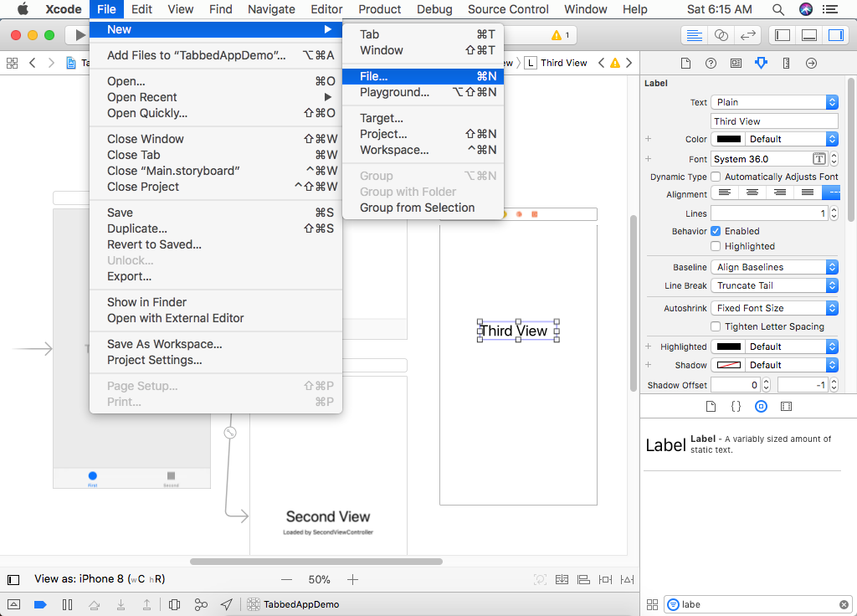This screenshot has height=616, width=857.
Task: Choose File… from the New submenu
Action: (x=423, y=76)
